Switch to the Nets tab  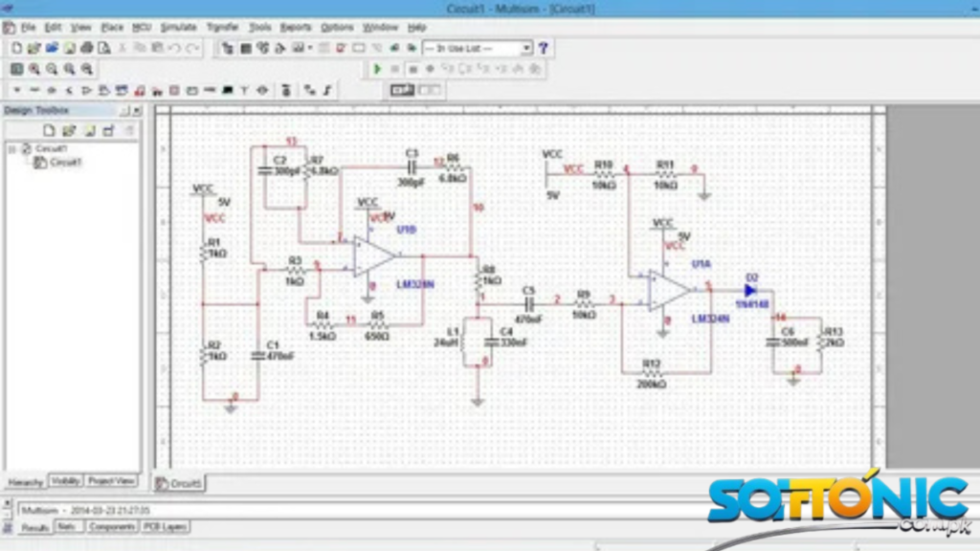pyautogui.click(x=67, y=527)
